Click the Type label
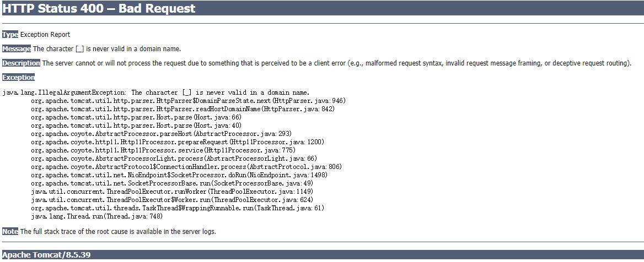This screenshot has width=644, height=262. pyautogui.click(x=10, y=35)
